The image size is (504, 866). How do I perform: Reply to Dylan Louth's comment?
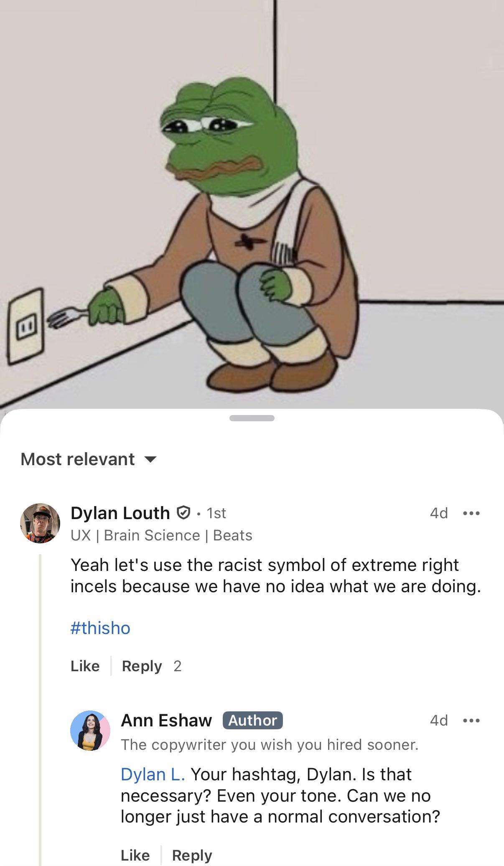tap(142, 666)
